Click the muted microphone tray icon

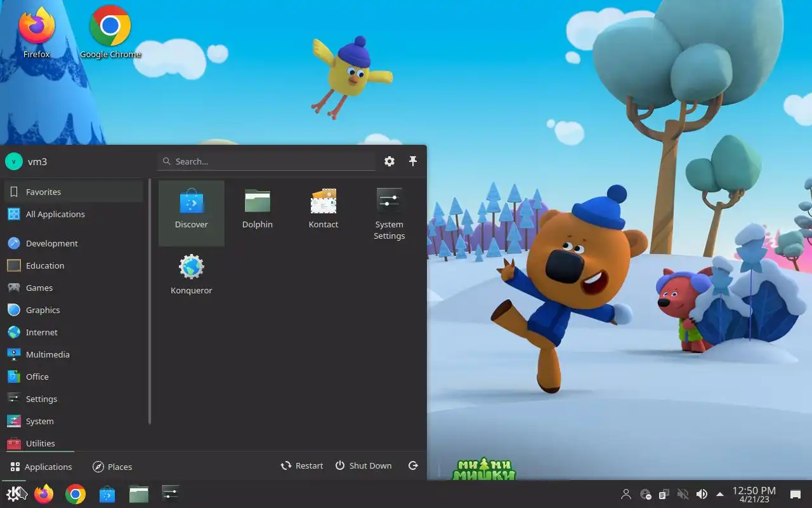click(x=683, y=494)
